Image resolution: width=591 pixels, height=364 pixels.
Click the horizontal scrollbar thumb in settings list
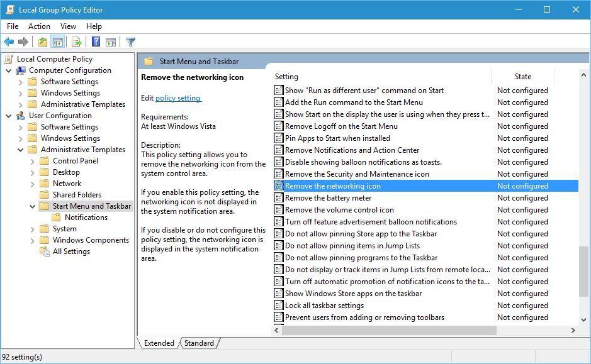point(389,330)
